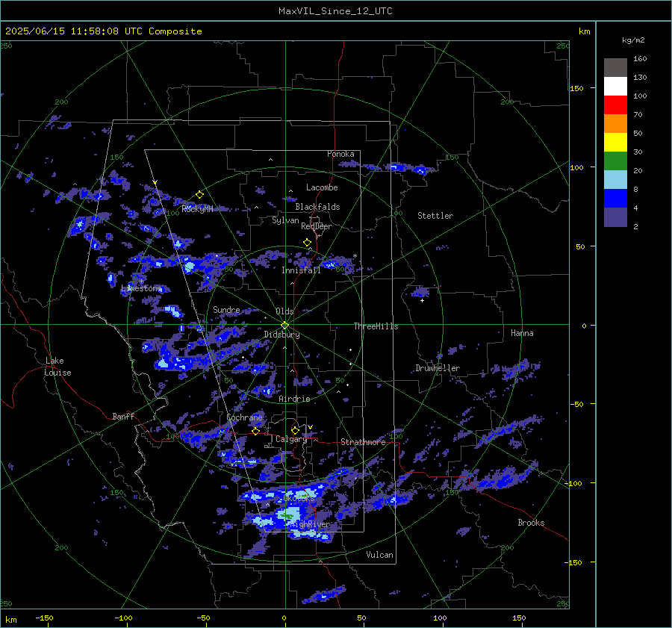Click the 8 legend value
The image size is (672, 628).
[635, 189]
